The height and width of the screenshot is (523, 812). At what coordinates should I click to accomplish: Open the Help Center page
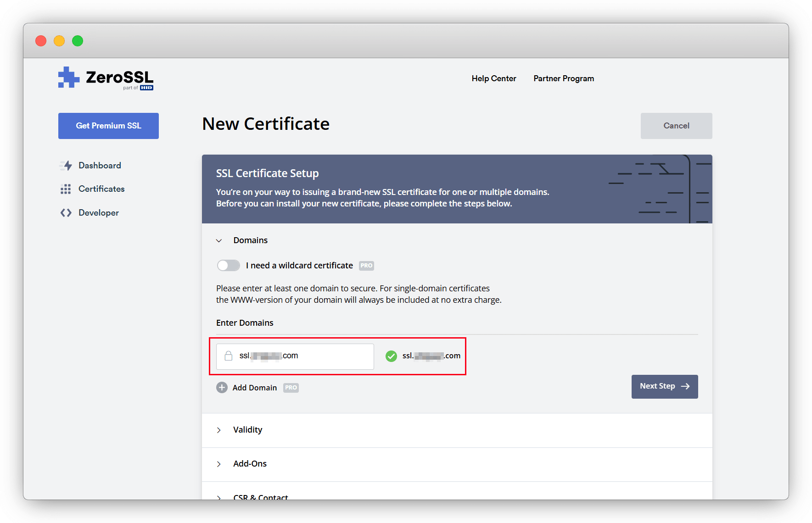(x=493, y=78)
